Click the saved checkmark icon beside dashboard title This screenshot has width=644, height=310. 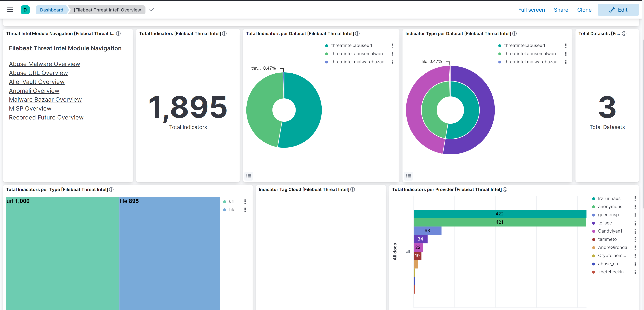coord(151,10)
